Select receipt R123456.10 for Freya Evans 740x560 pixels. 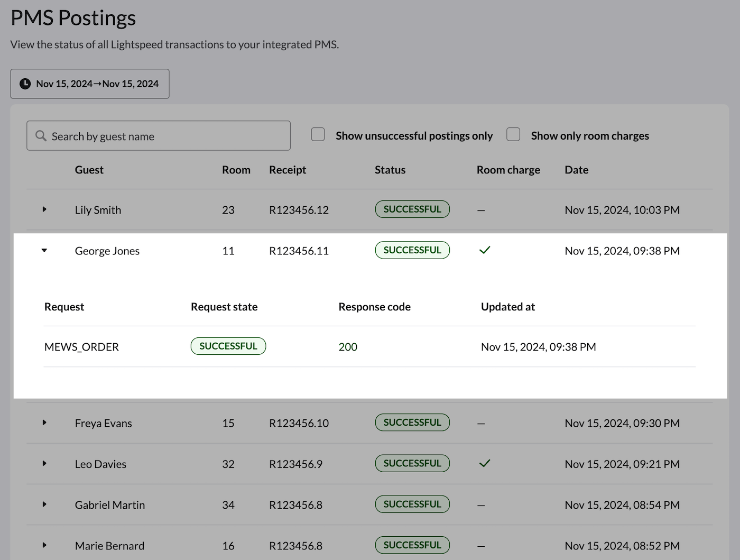pos(299,423)
